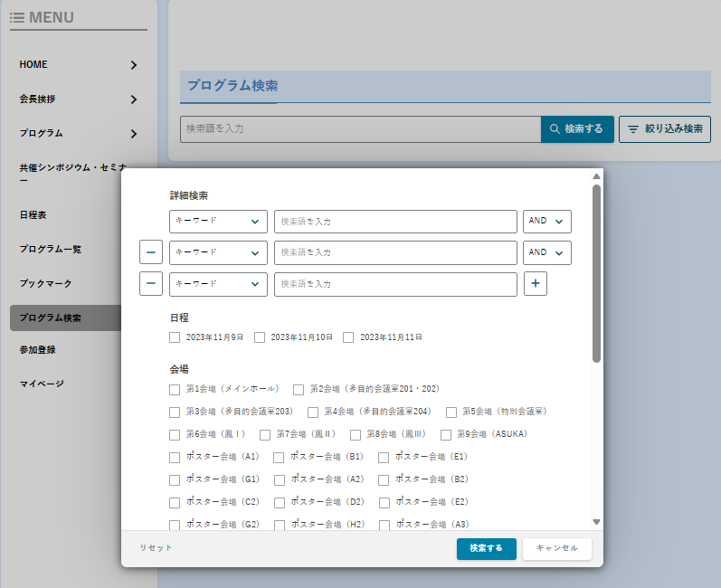The height and width of the screenshot is (588, 721).
Task: Click the dialog's vertical scrollbar thumb
Action: 596,271
